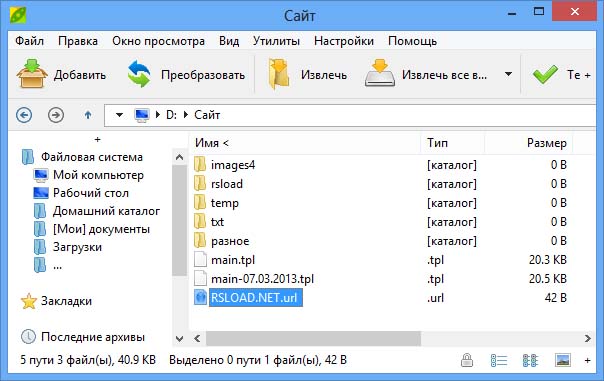604x381 pixels.
Task: Click the horizontal scrollbar right arrow
Action: click(587, 338)
